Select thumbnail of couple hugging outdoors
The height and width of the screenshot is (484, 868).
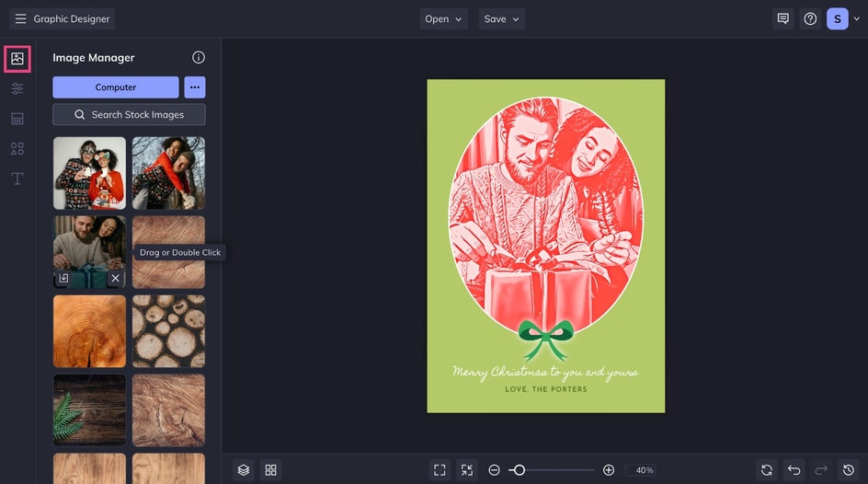168,173
